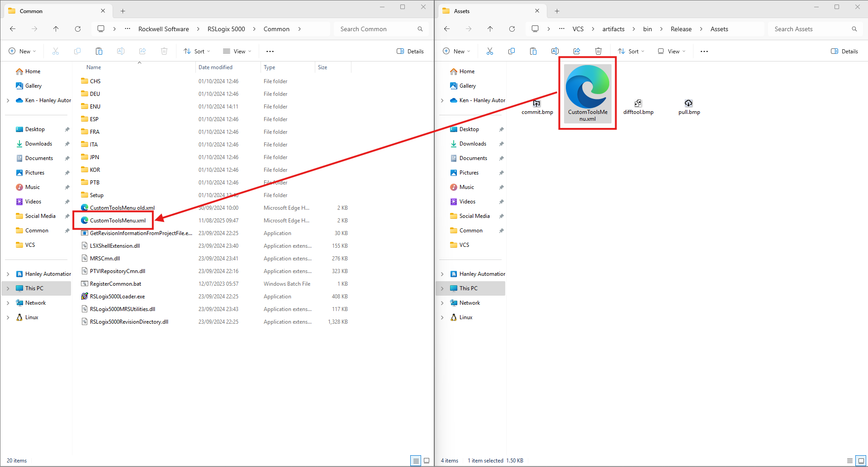Expand This PC in Common window sidebar
Viewport: 868px width, 467px height.
click(x=8, y=288)
